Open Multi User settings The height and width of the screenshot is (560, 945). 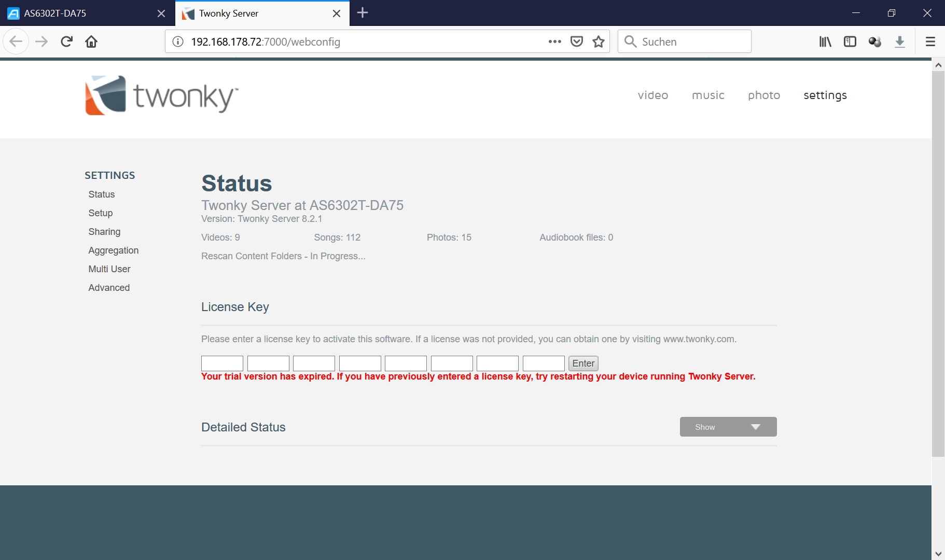tap(109, 269)
